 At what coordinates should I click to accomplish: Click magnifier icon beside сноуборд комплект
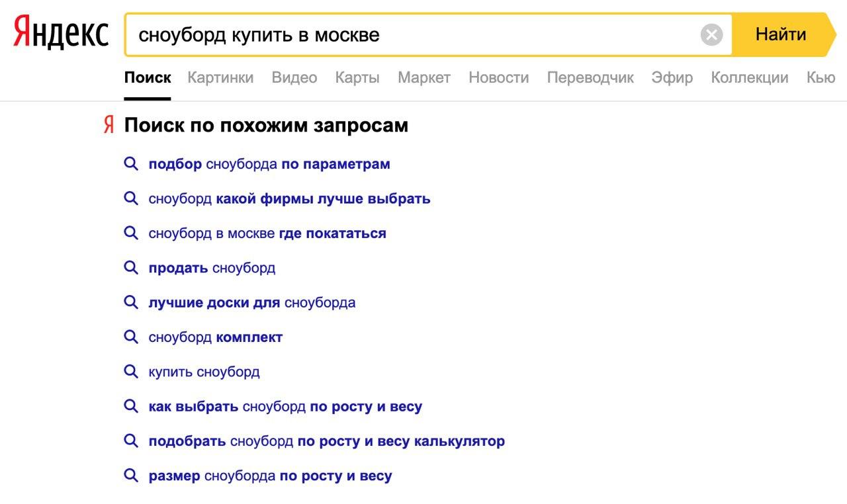[131, 337]
